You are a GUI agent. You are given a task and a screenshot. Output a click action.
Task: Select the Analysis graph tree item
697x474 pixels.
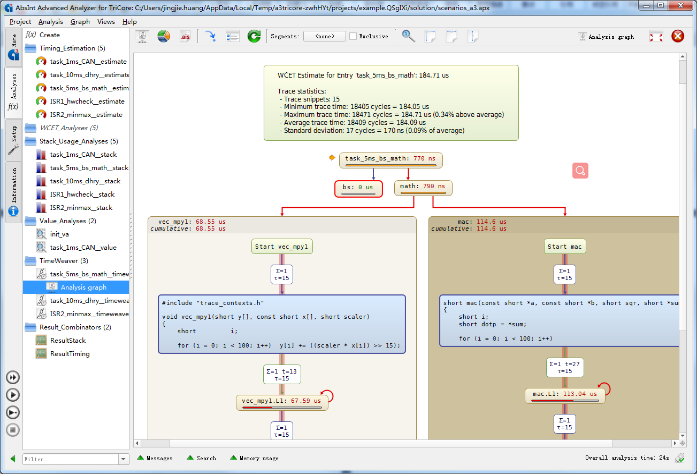click(76, 287)
